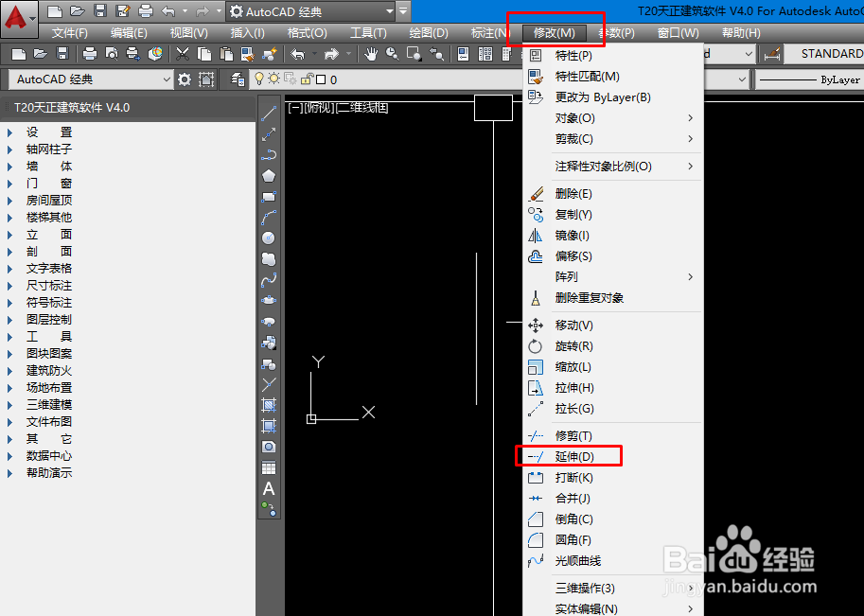Open the ByLayer linetype dropdown
The width and height of the screenshot is (864, 616).
809,79
